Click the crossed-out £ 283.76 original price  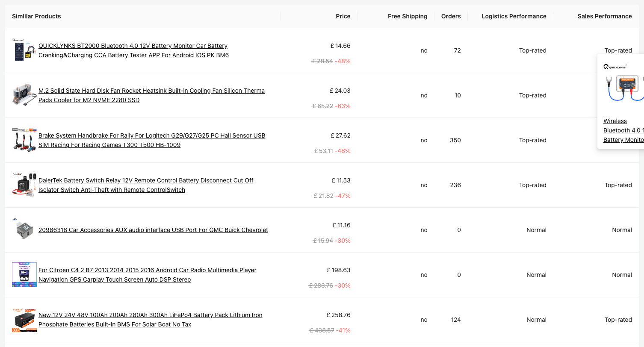point(321,285)
